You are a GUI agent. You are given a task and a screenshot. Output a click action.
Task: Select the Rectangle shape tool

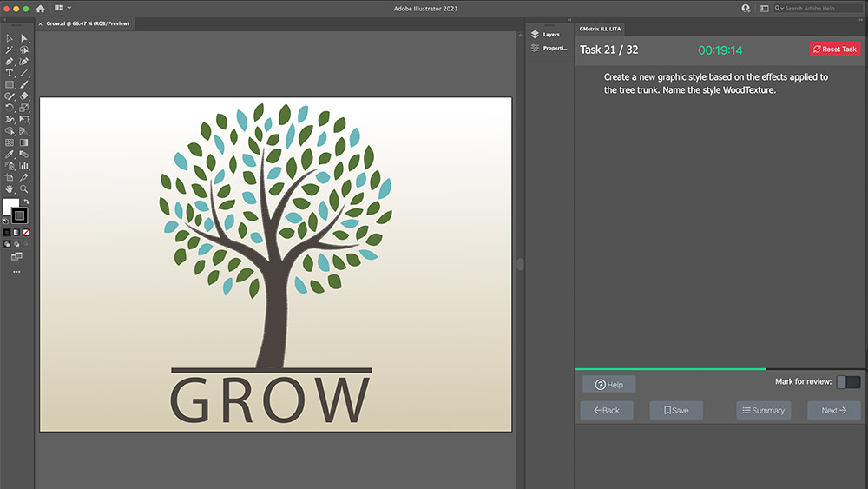coord(10,84)
